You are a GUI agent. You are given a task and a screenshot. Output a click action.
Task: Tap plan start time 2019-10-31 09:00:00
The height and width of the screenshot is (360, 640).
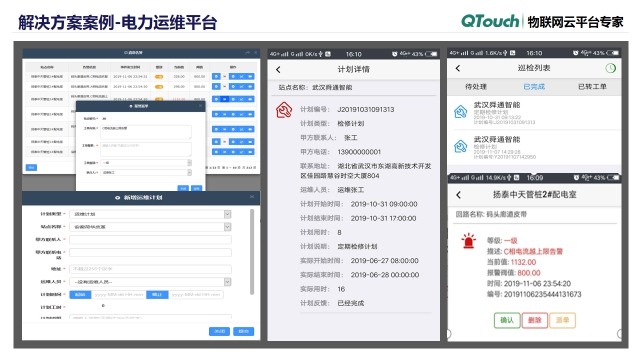pos(384,204)
